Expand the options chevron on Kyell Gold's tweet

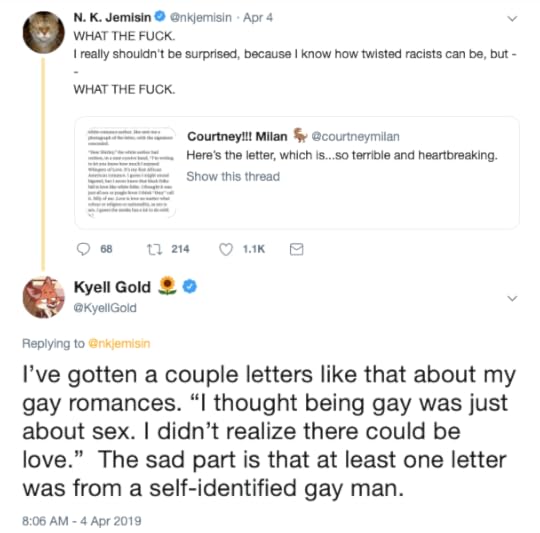tap(512, 298)
